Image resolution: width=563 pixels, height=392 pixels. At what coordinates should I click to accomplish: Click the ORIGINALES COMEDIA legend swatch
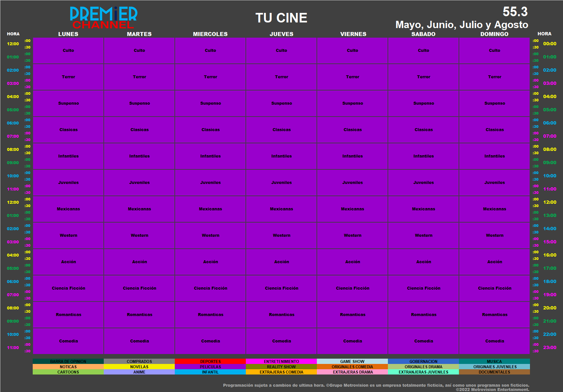(x=352, y=367)
